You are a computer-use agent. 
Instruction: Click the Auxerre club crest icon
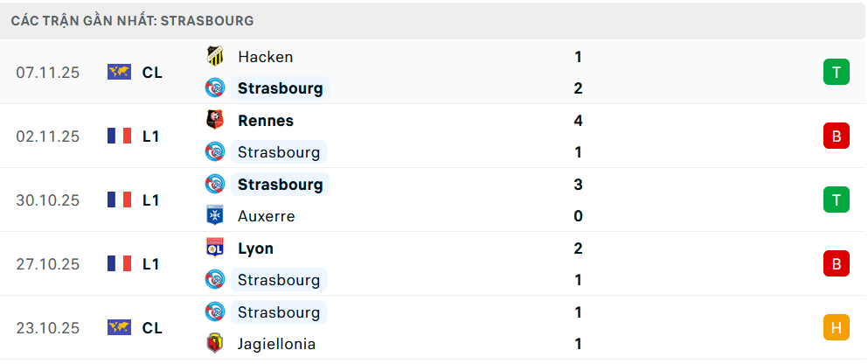point(214,216)
